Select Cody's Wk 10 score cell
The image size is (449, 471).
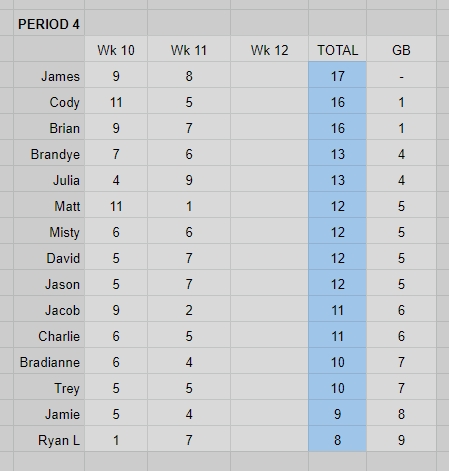(x=116, y=101)
